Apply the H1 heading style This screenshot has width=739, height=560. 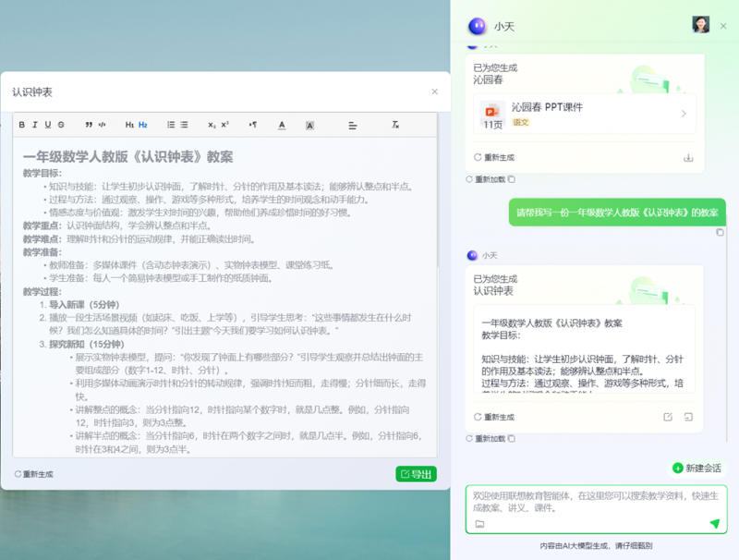click(x=129, y=125)
